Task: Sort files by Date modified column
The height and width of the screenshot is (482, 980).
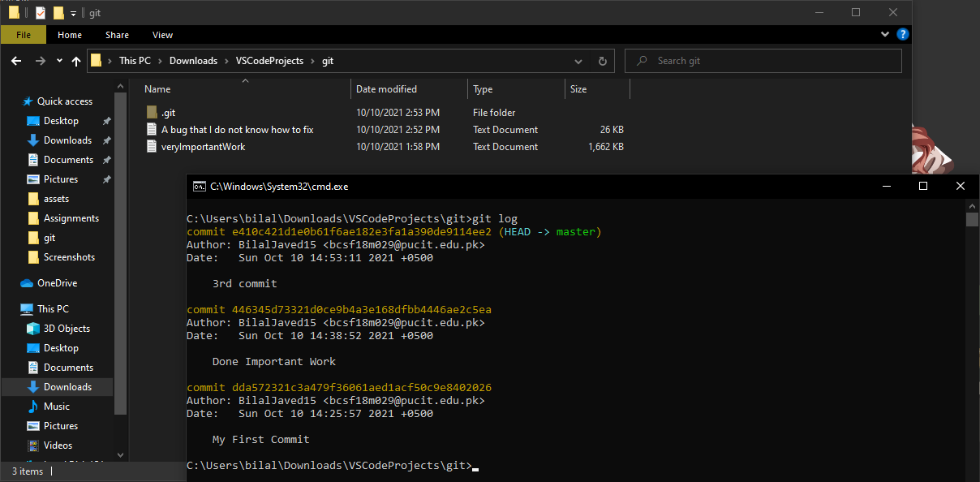Action: point(386,89)
